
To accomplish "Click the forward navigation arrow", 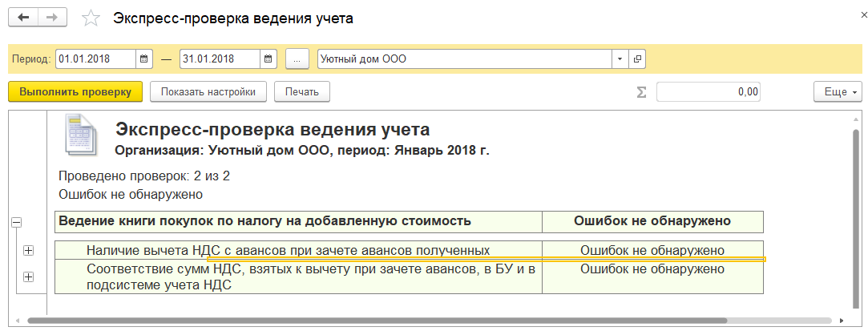I will pos(52,18).
